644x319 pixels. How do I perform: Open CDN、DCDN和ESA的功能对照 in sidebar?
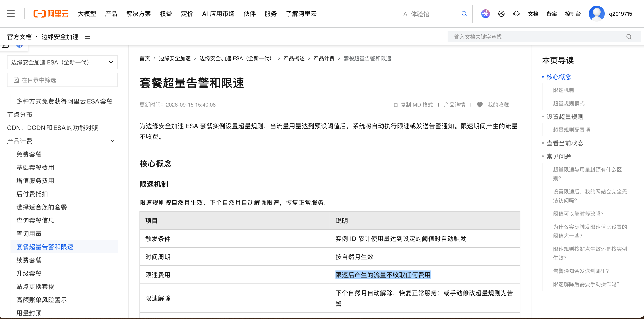click(x=53, y=128)
